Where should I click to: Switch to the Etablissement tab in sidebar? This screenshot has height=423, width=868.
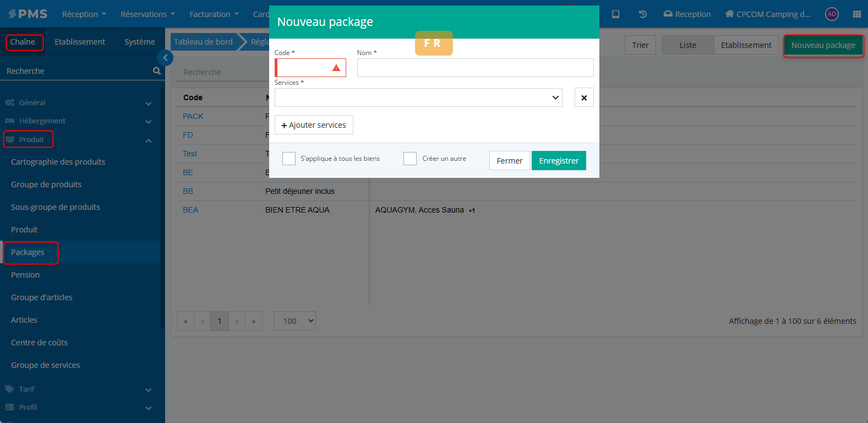click(x=80, y=42)
